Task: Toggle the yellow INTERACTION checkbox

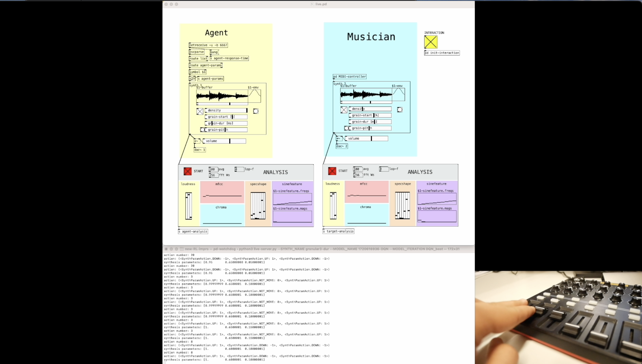Action: click(431, 42)
